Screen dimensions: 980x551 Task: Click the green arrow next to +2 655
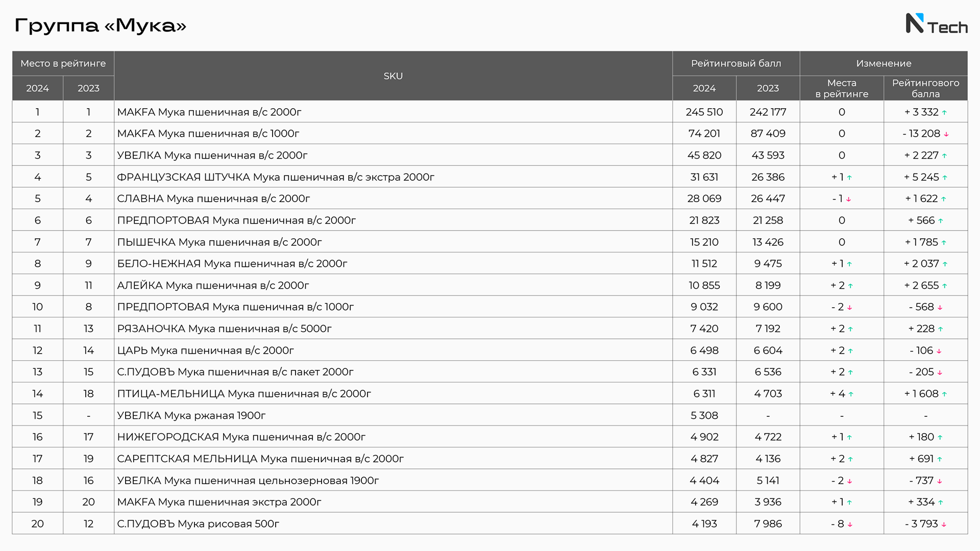(x=945, y=286)
